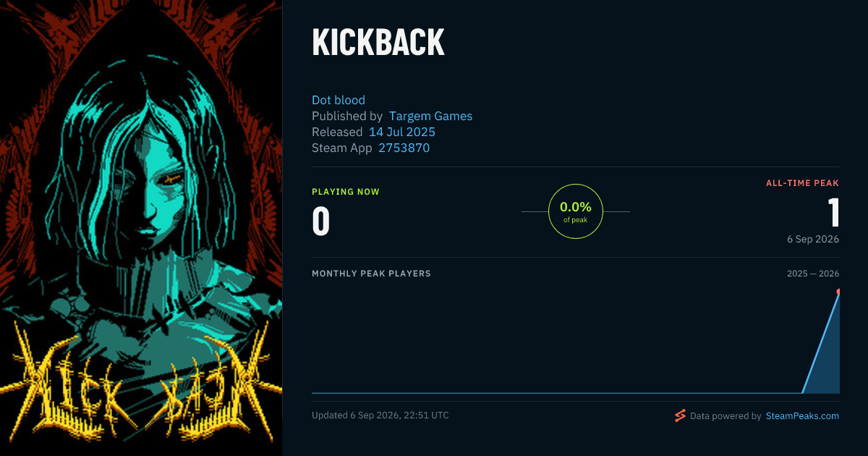Open Steam App ID 2753870

[404, 148]
